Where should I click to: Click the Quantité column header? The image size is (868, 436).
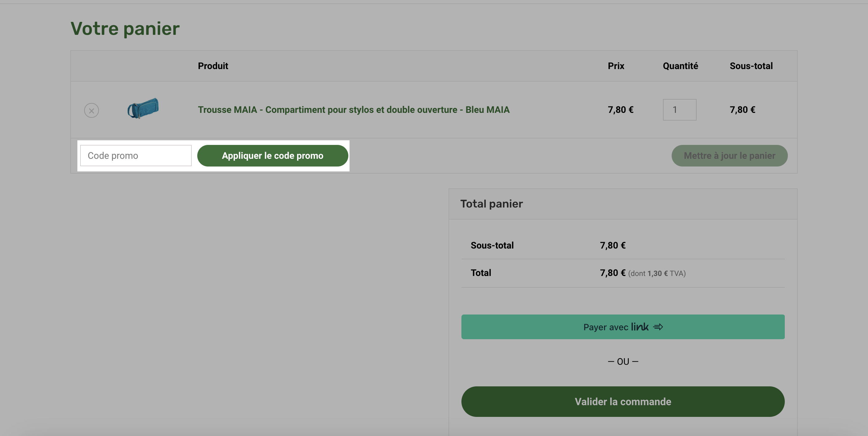680,66
